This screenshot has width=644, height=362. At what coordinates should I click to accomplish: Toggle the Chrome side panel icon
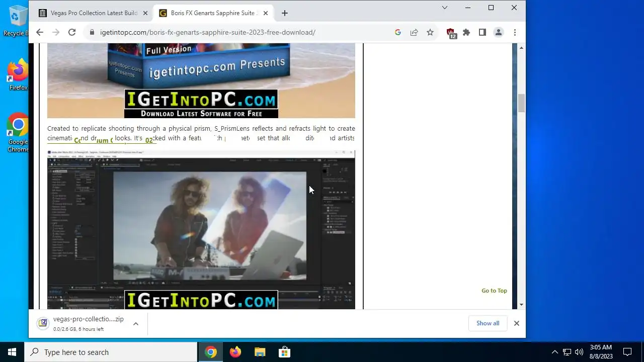pos(482,32)
